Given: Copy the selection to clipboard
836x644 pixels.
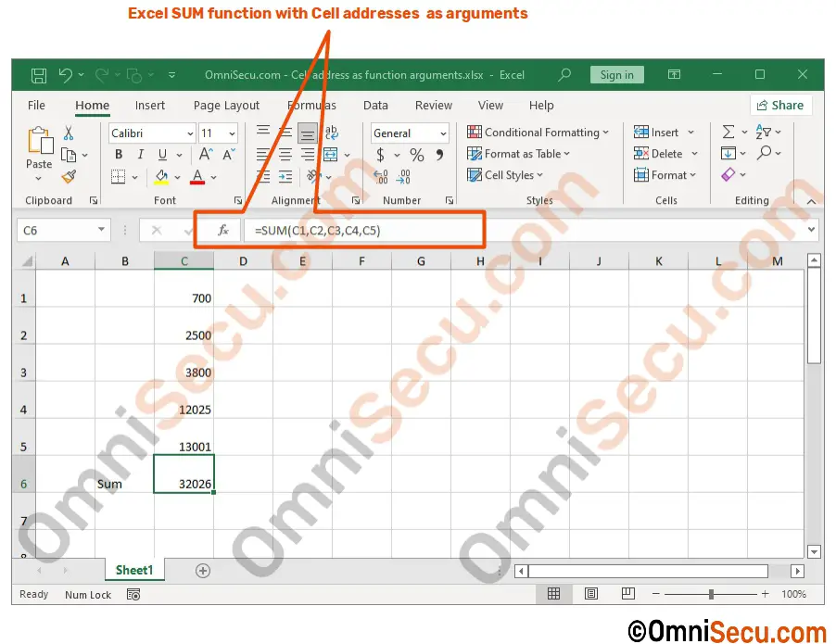Looking at the screenshot, I should point(69,155).
